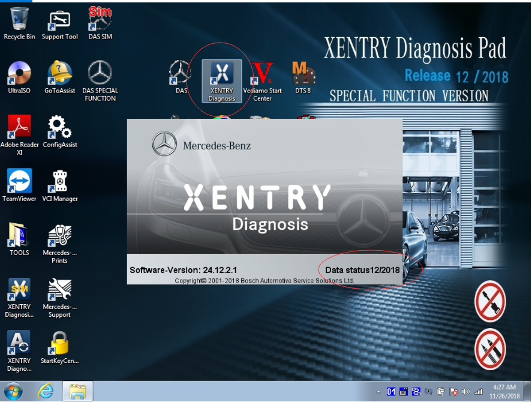Open the Action Center flag icon
The image size is (532, 402).
(x=453, y=392)
